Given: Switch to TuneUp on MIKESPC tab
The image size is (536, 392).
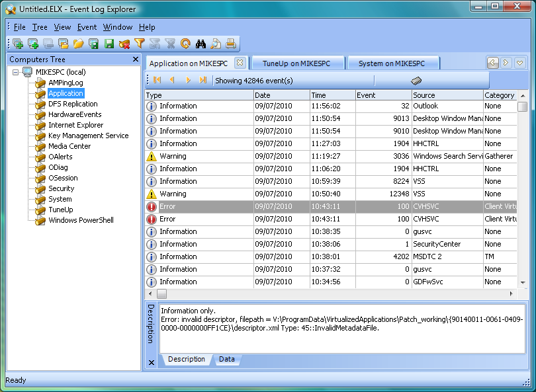Looking at the screenshot, I should pos(295,63).
